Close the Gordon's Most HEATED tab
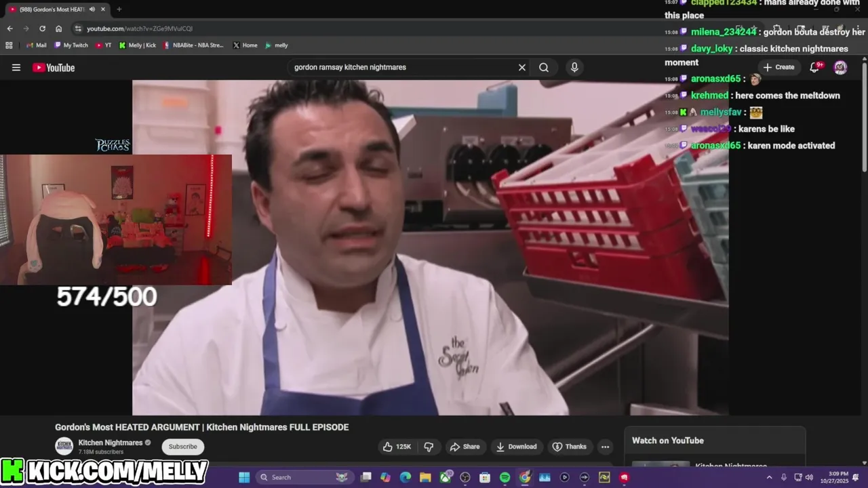 pos(103,9)
